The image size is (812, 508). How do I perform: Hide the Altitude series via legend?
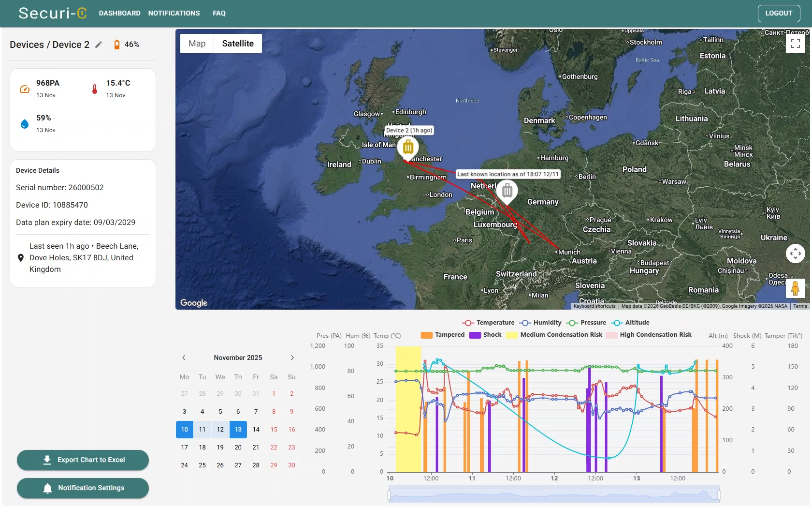(x=630, y=323)
